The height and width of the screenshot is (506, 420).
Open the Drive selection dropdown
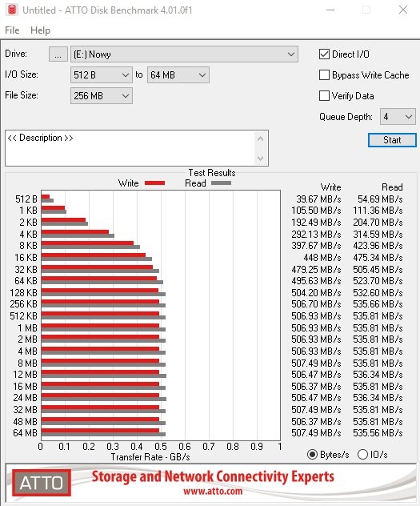click(184, 54)
